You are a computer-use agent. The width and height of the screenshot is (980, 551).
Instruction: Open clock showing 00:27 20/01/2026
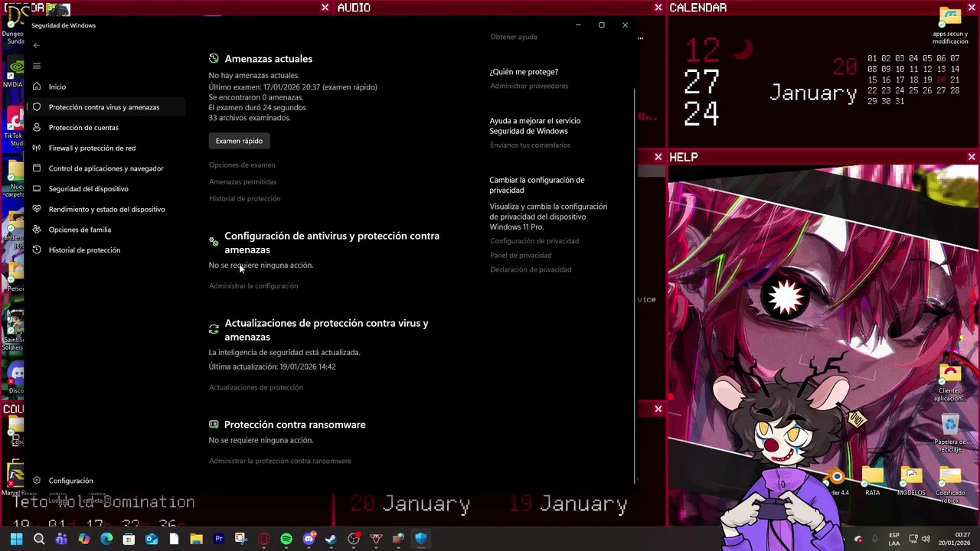point(955,539)
